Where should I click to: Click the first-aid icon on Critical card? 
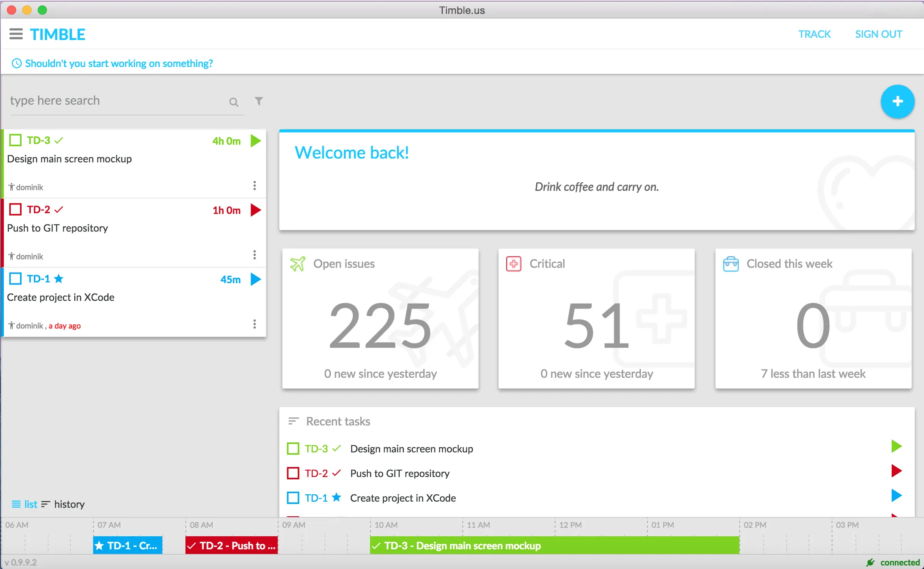pyautogui.click(x=513, y=263)
